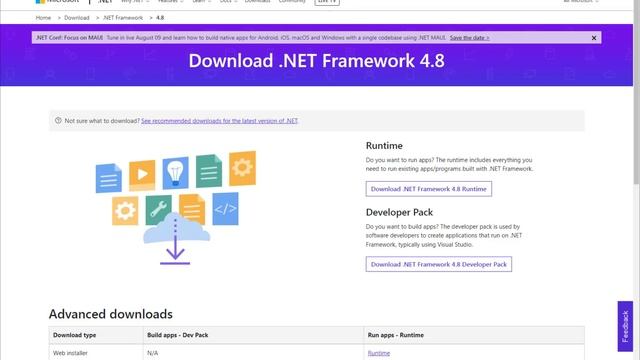
Task: Open the Feedback side tab
Action: click(x=625, y=326)
